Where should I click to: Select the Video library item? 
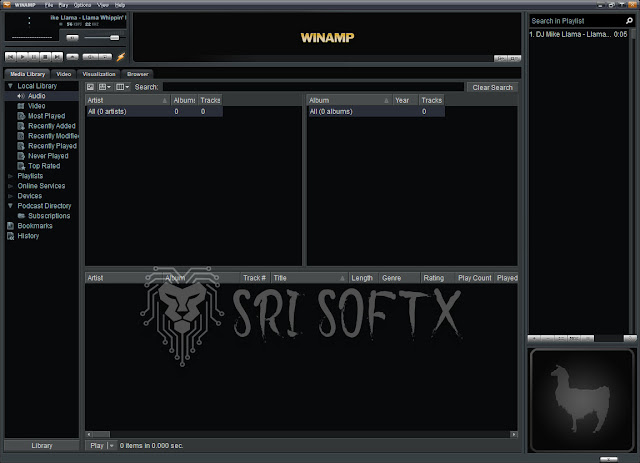click(x=36, y=106)
